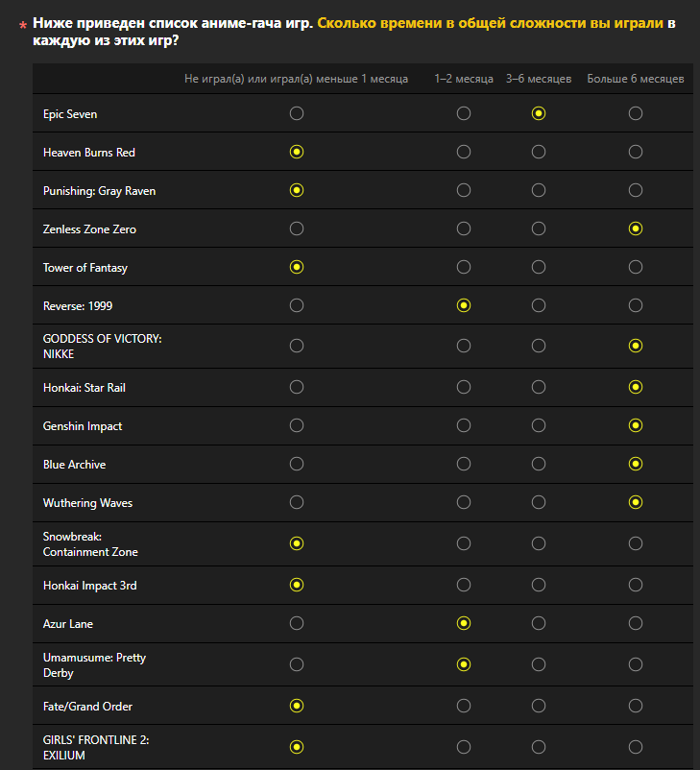Select '1–2 месяца' for GODDESS OF VICTORY: NIKKE
The width and height of the screenshot is (700, 770).
(463, 346)
